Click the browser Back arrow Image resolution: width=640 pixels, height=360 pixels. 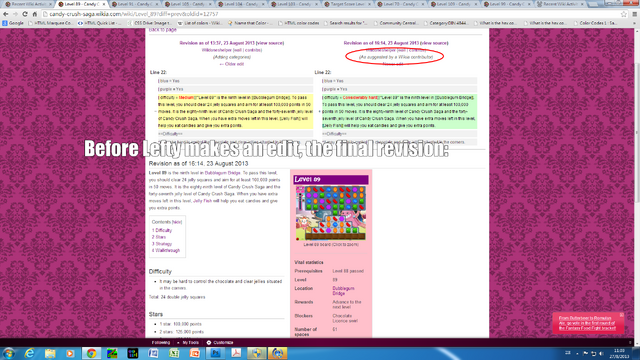tap(6, 14)
